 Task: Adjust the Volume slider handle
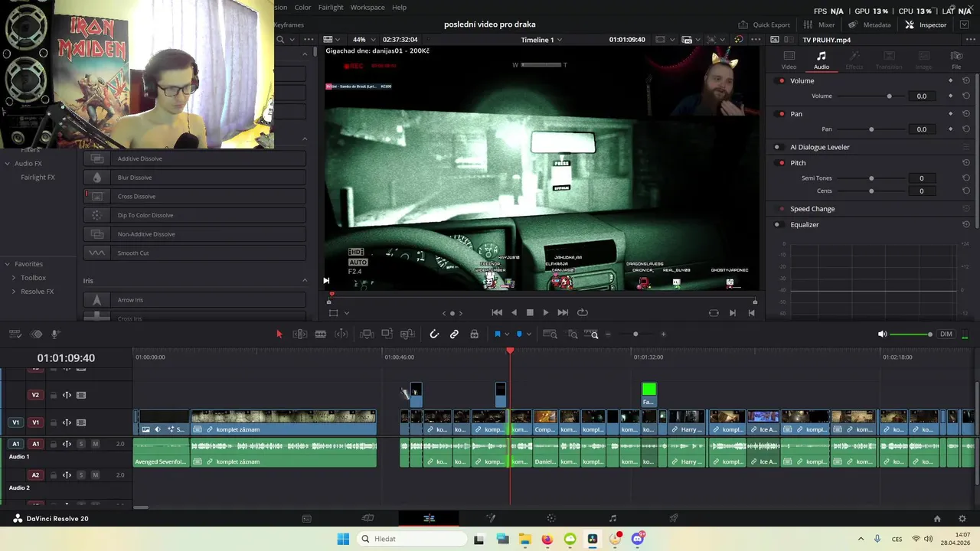pyautogui.click(x=889, y=96)
